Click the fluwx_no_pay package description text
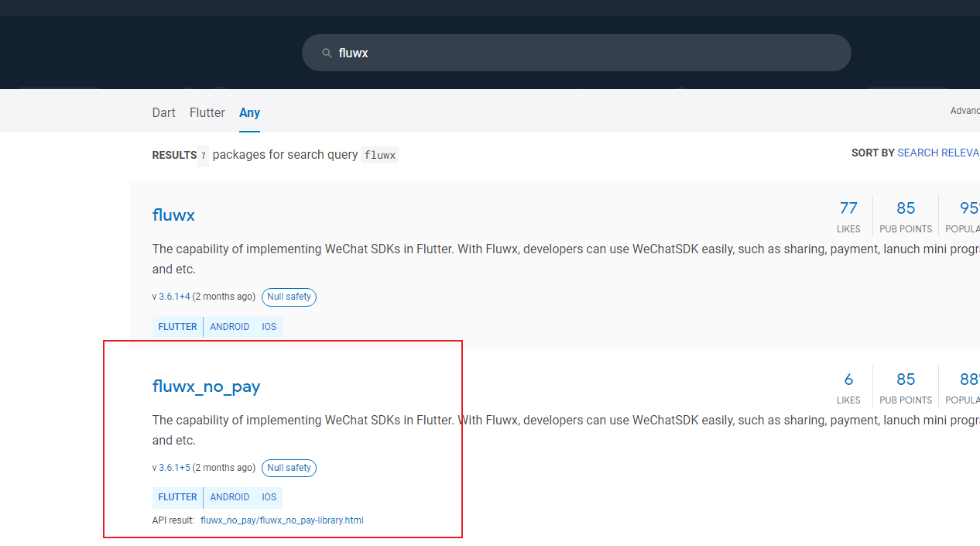 point(566,430)
